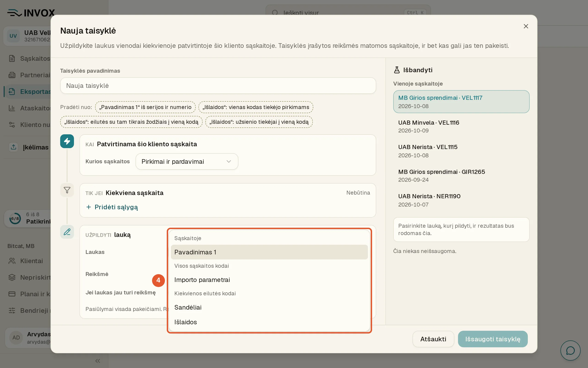The width and height of the screenshot is (588, 368).
Task: Choose Sandėliai option in the list
Action: 269,308
